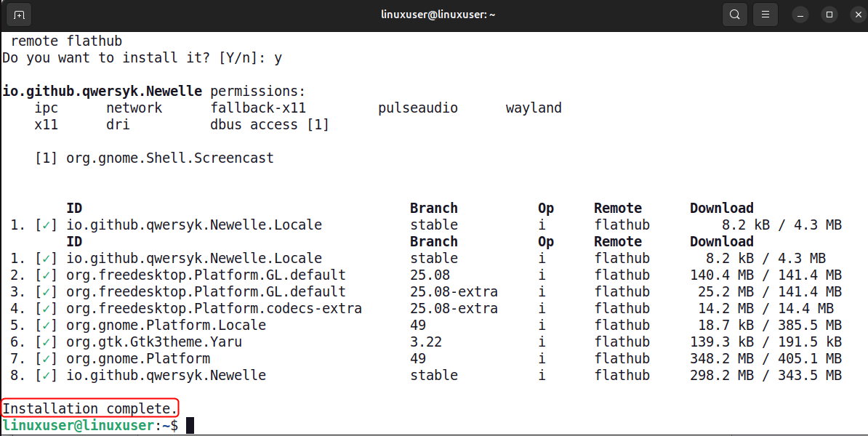The height and width of the screenshot is (436, 868).
Task: Click the fallback-x11 permission text
Action: [x=258, y=108]
